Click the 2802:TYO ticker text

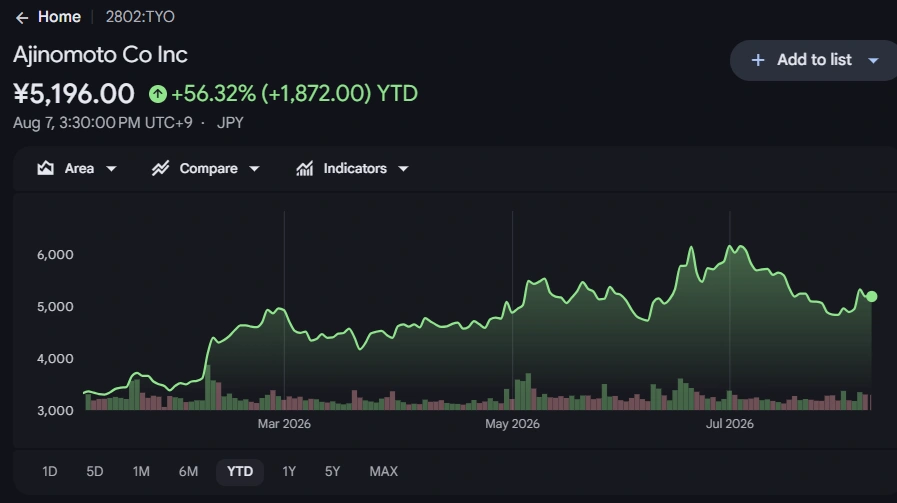140,17
